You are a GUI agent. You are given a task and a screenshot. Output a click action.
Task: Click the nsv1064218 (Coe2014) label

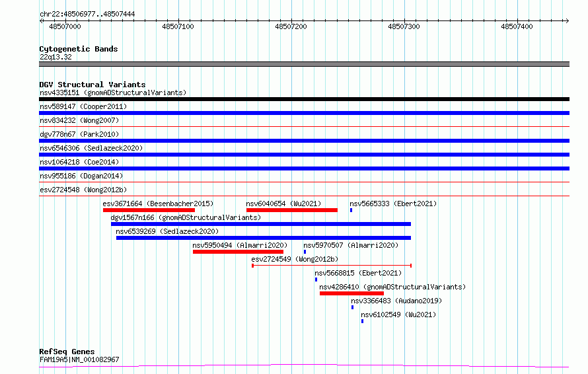click(79, 162)
